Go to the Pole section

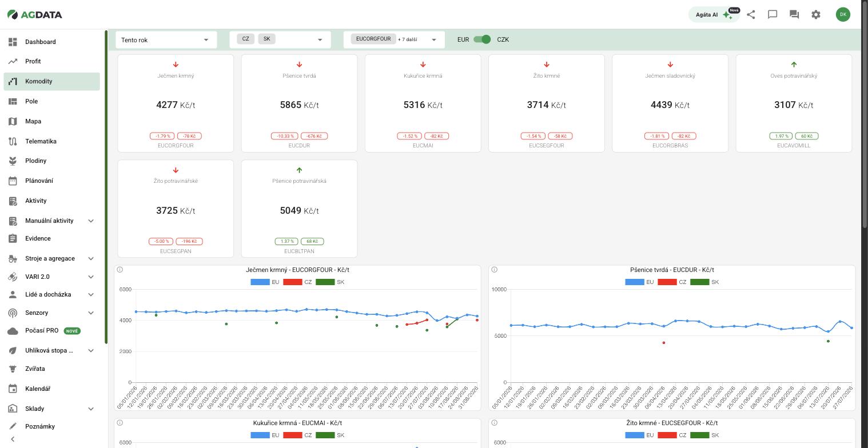pyautogui.click(x=51, y=101)
